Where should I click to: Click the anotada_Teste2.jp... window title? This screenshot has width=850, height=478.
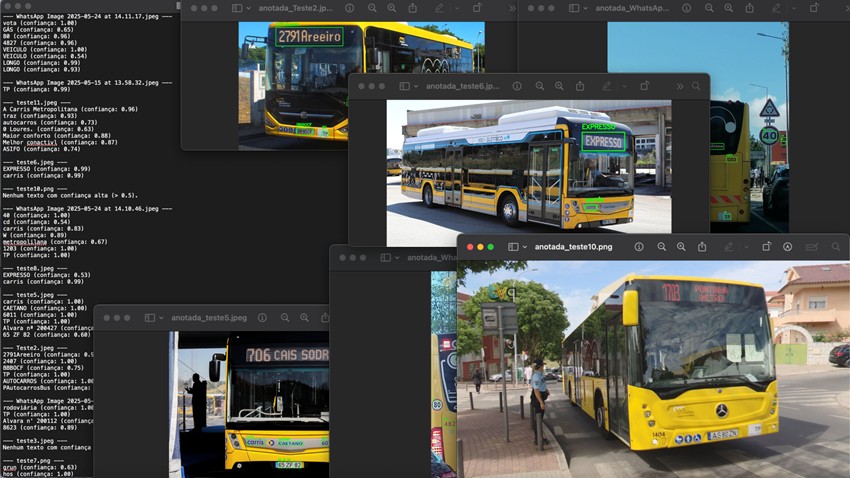pos(295,8)
